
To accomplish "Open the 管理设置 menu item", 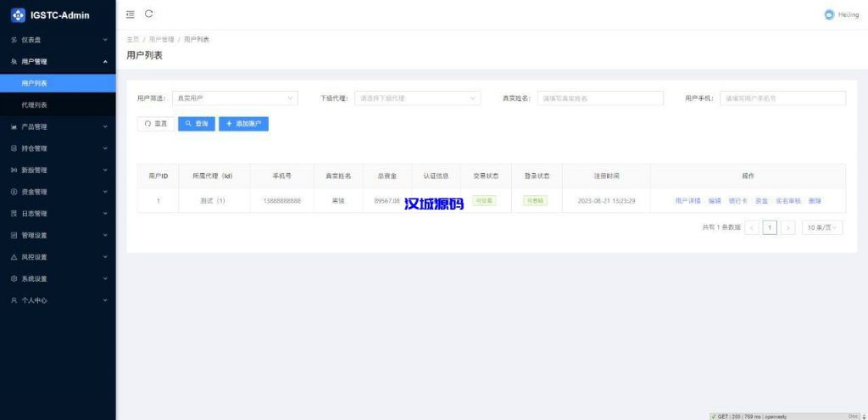I will tap(58, 235).
